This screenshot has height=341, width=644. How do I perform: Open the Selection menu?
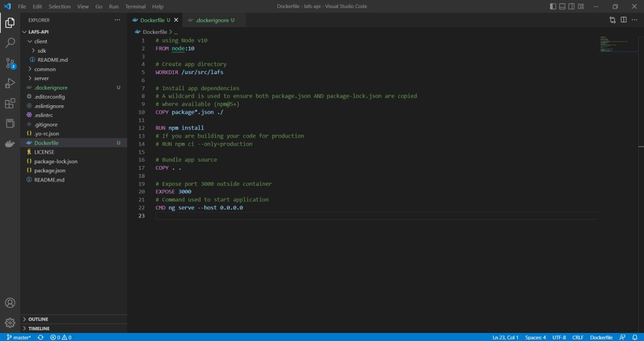click(x=60, y=6)
